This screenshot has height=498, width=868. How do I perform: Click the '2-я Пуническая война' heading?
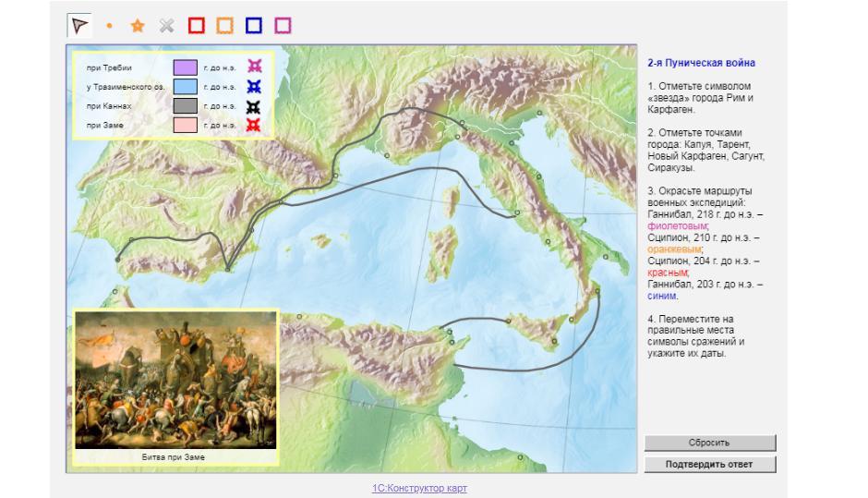click(702, 63)
